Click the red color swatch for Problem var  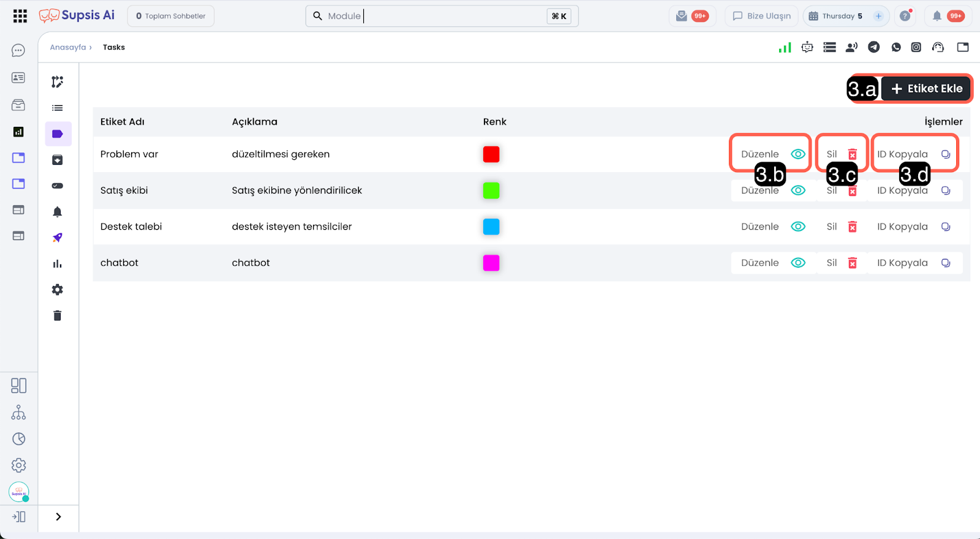[x=491, y=154]
